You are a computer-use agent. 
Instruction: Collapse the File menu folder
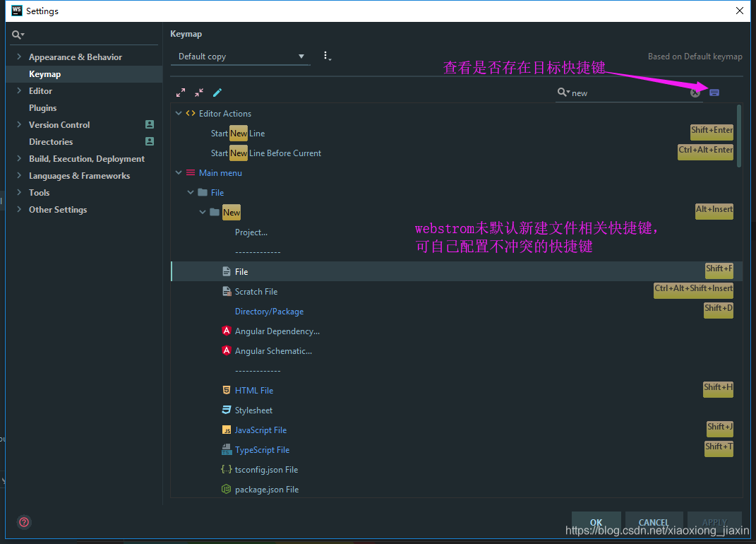click(x=191, y=192)
